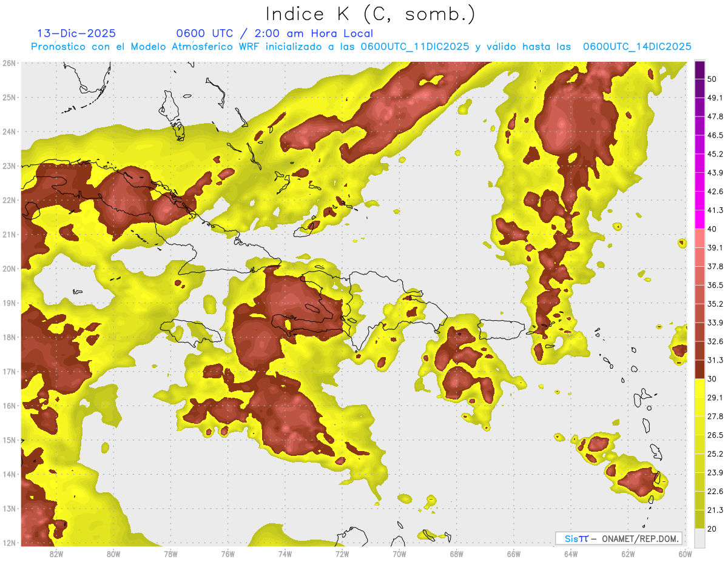
Task: Click '0600 UTC / 2:00 am Hora Local' text
Action: tap(275, 33)
